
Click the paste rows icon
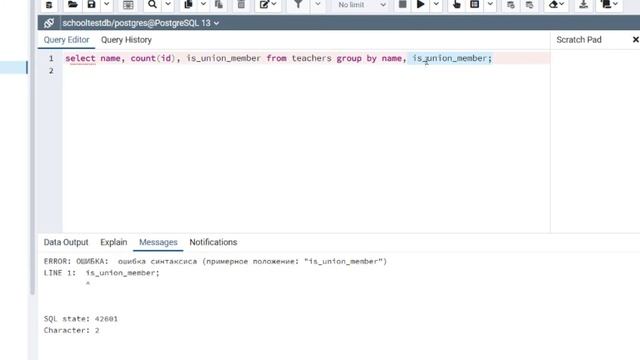219,4
